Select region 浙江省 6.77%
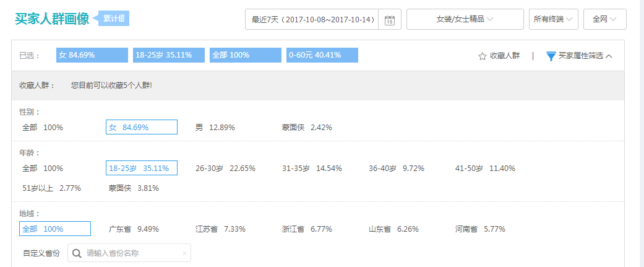Viewport: 644px width, 267px height. pyautogui.click(x=307, y=229)
